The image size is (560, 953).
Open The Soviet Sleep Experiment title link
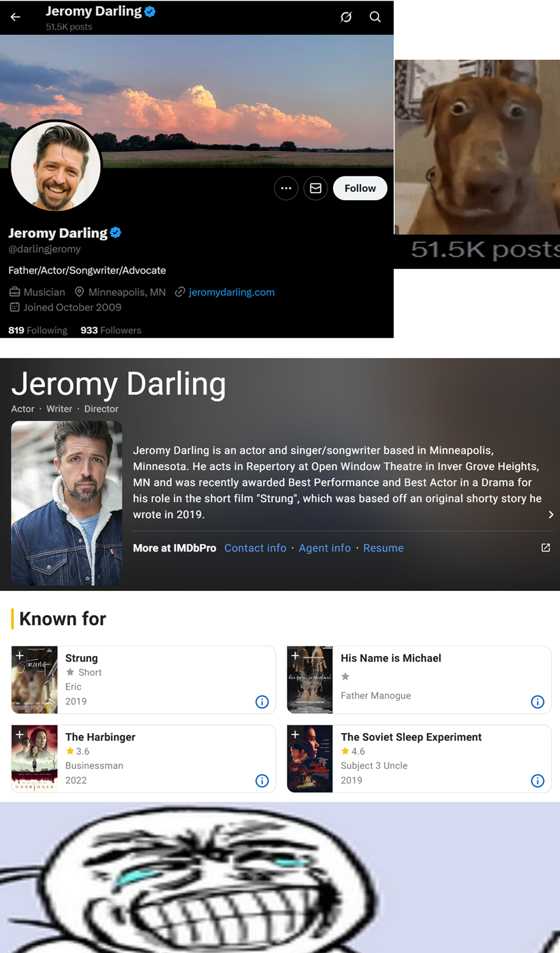point(412,737)
